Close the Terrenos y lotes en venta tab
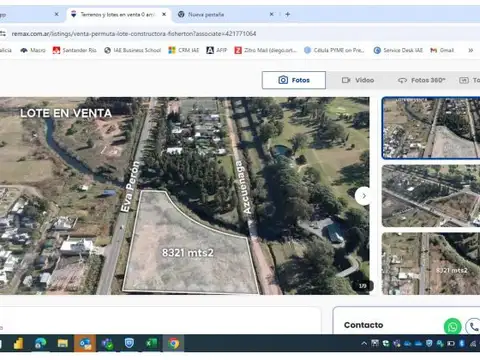This screenshot has height=360, width=480. (164, 14)
